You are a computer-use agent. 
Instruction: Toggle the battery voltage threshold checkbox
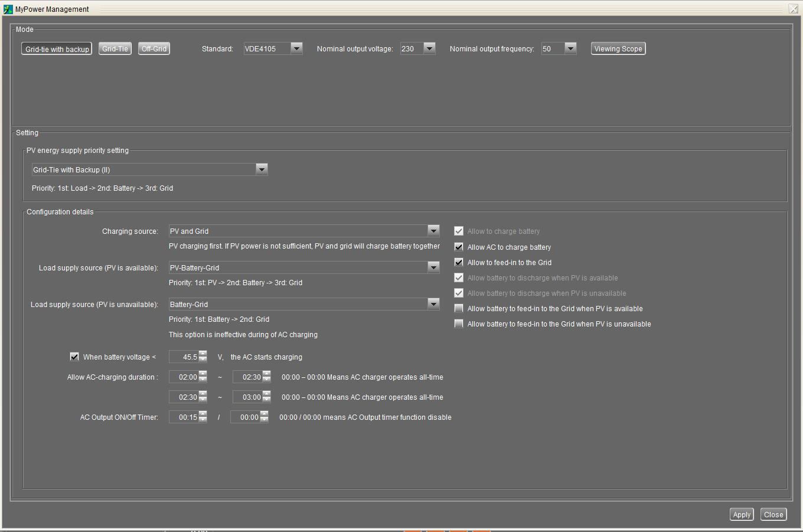pyautogui.click(x=74, y=357)
